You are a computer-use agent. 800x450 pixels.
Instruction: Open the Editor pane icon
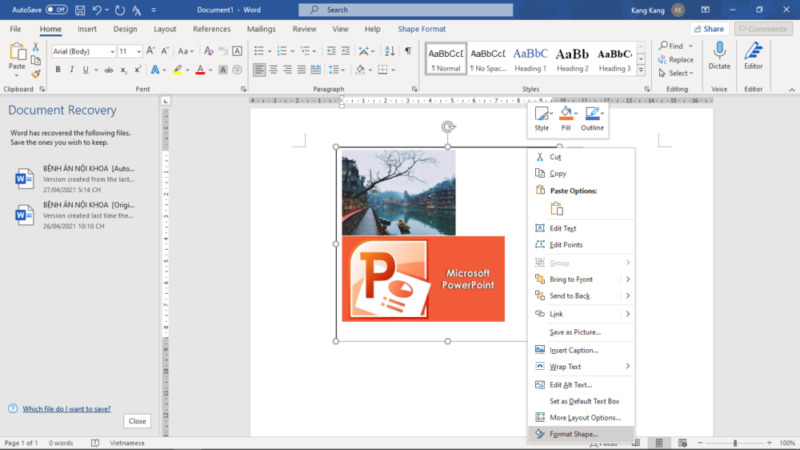753,50
